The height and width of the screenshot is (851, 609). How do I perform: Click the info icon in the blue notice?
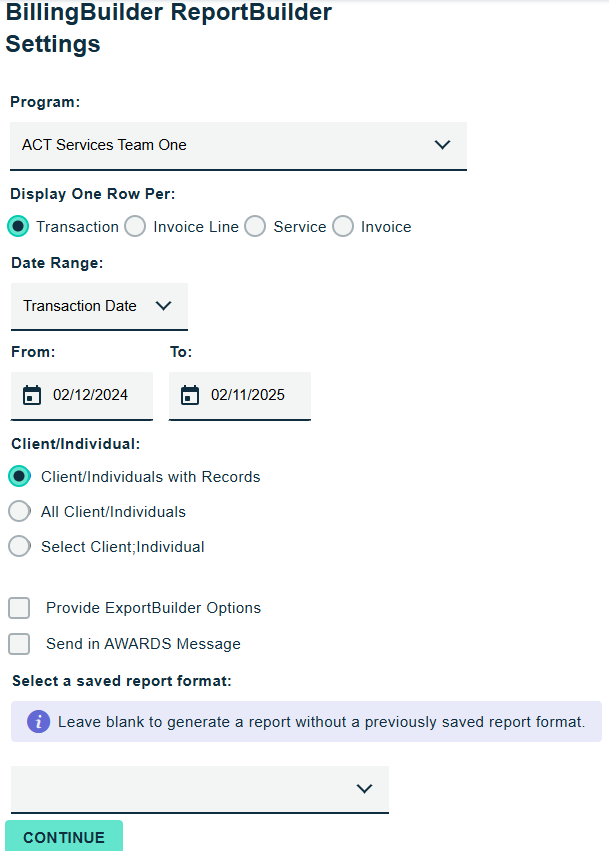tap(38, 721)
